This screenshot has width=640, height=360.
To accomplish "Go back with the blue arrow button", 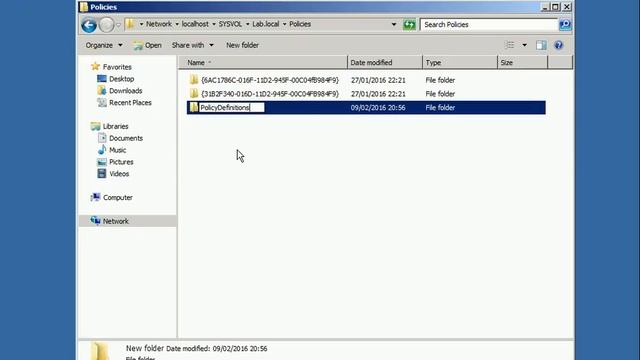I will tap(89, 25).
